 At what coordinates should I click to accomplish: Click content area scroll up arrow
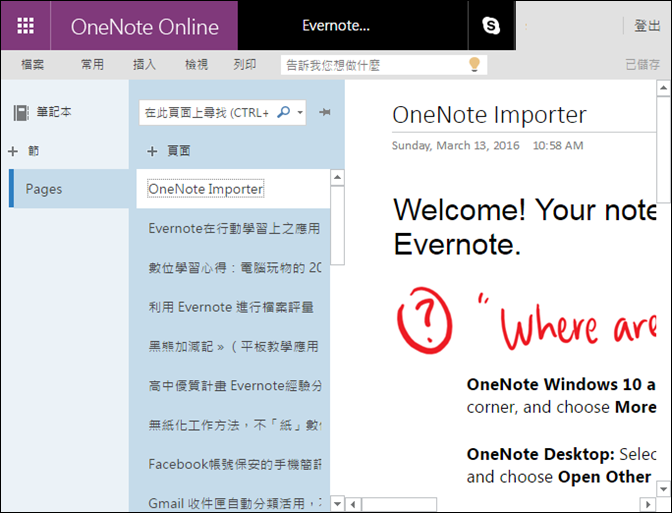pos(663,88)
